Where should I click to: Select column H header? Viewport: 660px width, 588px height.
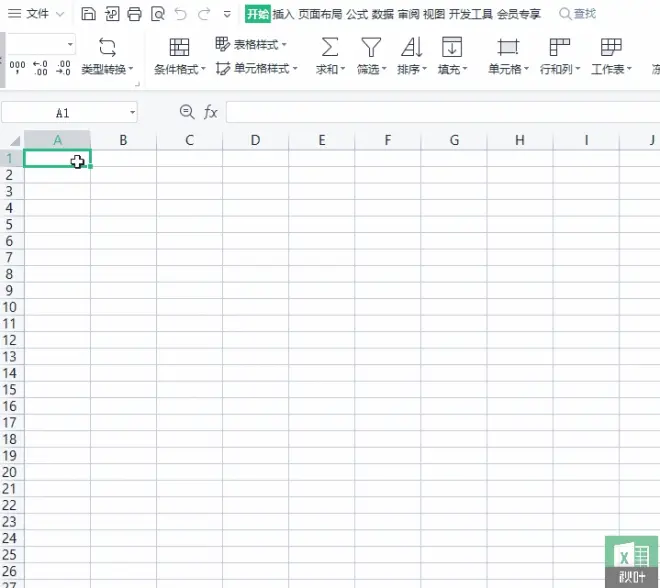520,140
